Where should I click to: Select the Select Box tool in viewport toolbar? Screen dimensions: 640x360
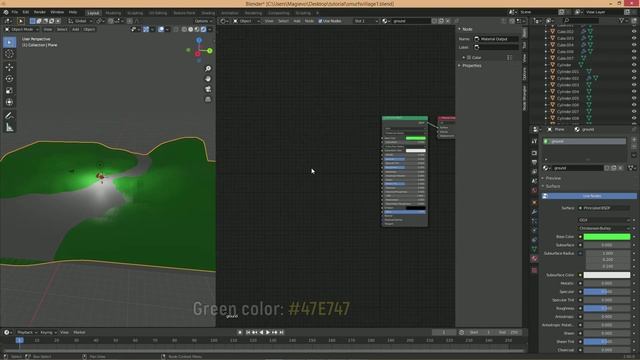point(9,42)
